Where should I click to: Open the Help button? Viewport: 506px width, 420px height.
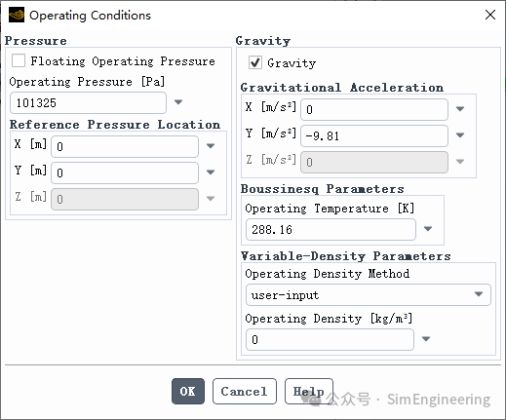[309, 391]
